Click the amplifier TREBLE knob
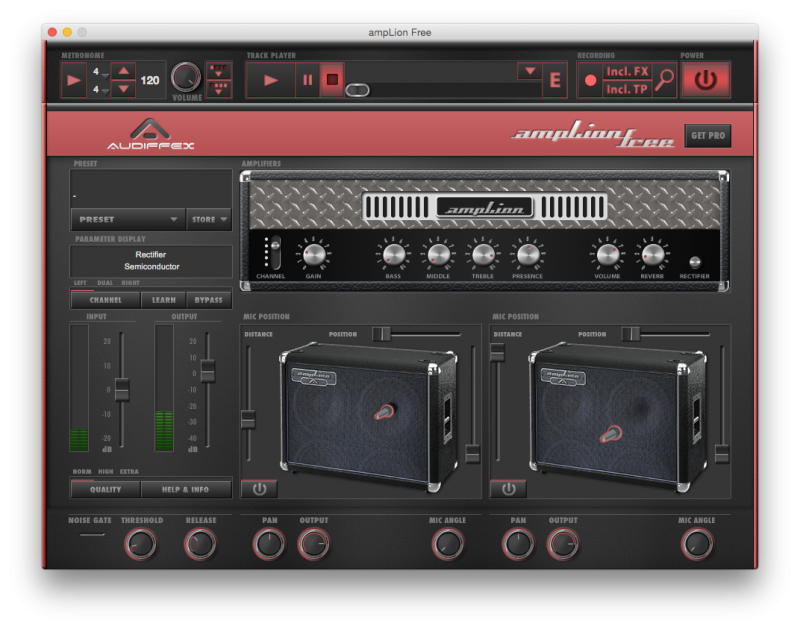 483,255
